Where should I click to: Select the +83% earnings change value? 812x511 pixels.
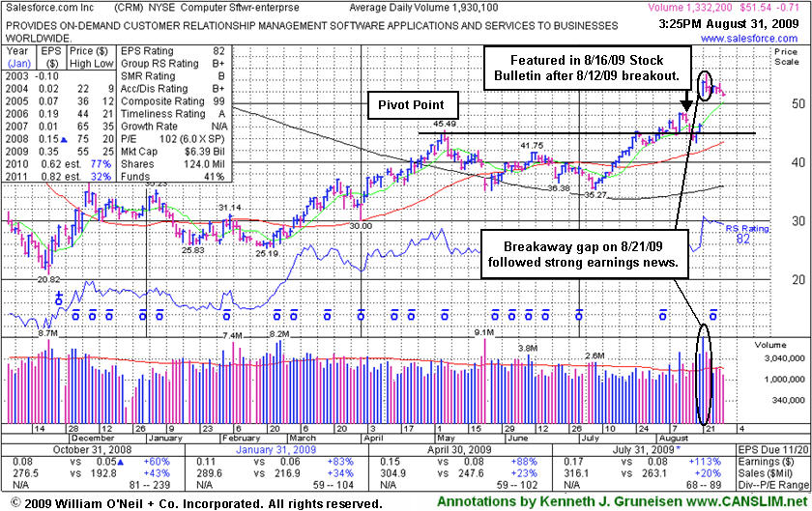pos(340,462)
